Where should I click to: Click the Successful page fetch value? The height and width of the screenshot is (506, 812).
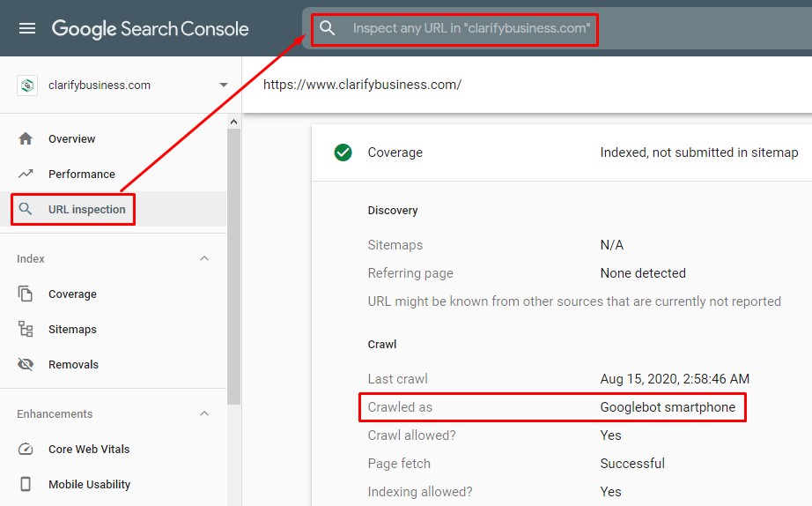(x=632, y=464)
